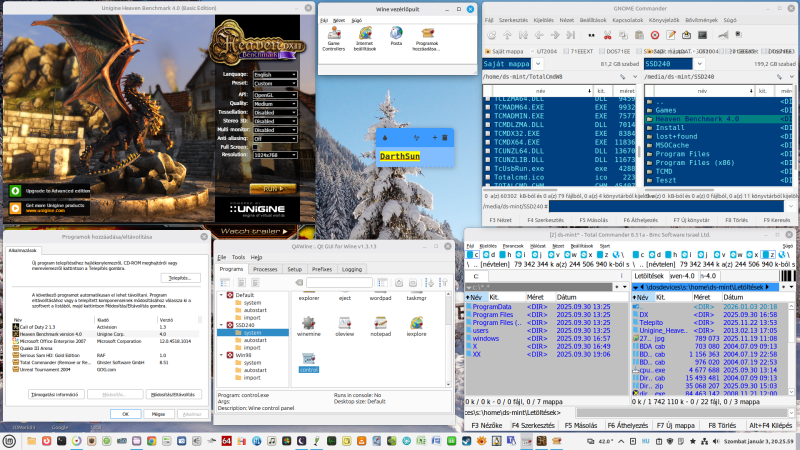The height and width of the screenshot is (450, 800).
Task: Open the Resolution dropdown showing 1024x768
Action: point(275,155)
